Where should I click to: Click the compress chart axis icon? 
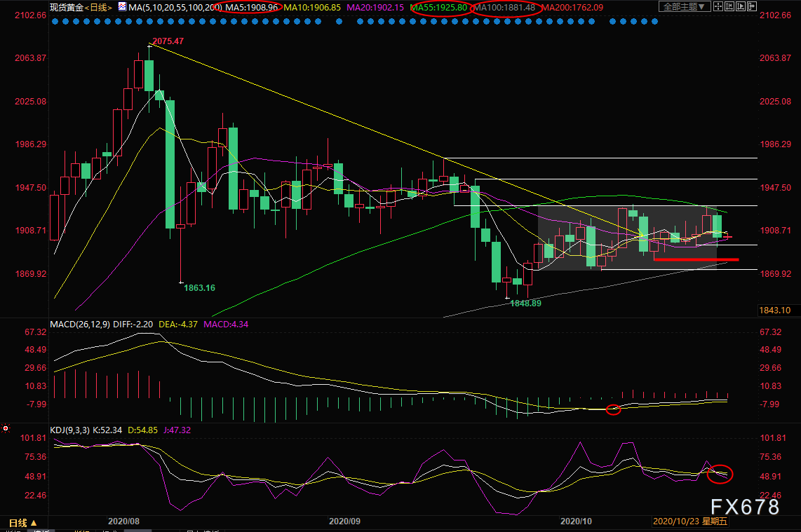tap(729, 6)
